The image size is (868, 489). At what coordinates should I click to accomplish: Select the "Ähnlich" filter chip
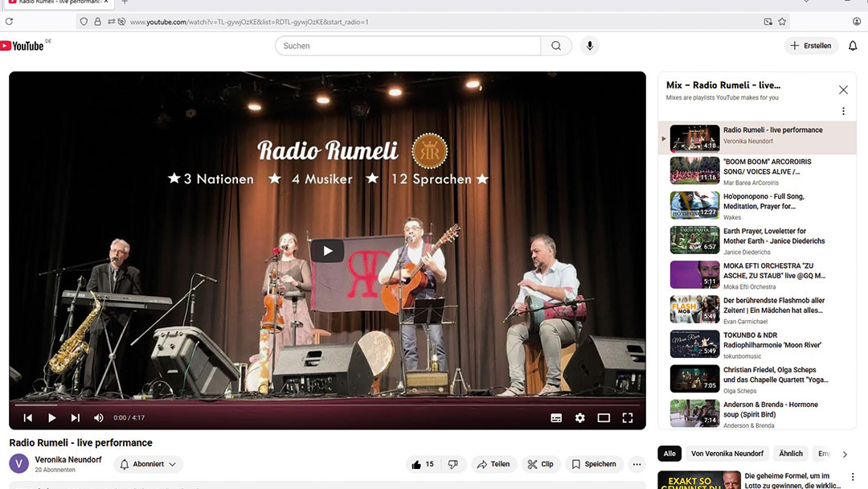coord(791,454)
